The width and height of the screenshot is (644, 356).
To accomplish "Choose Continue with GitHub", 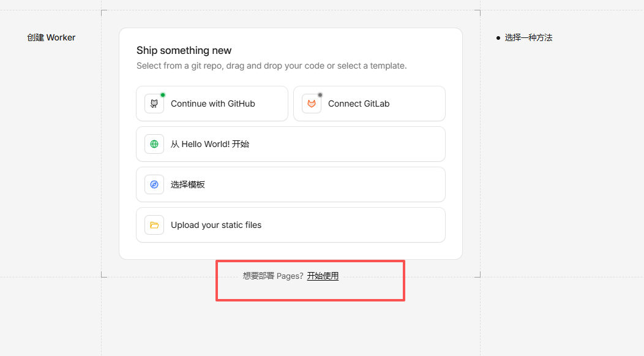I will pos(212,104).
